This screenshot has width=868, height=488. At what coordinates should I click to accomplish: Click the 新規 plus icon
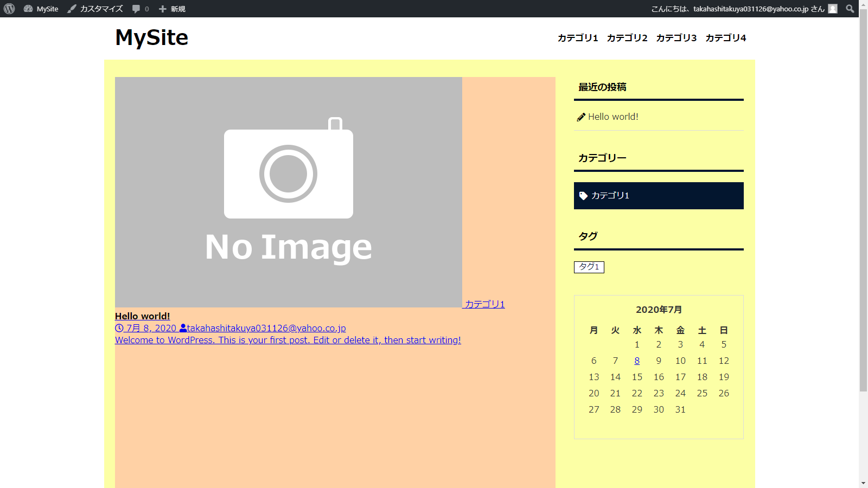click(x=162, y=8)
